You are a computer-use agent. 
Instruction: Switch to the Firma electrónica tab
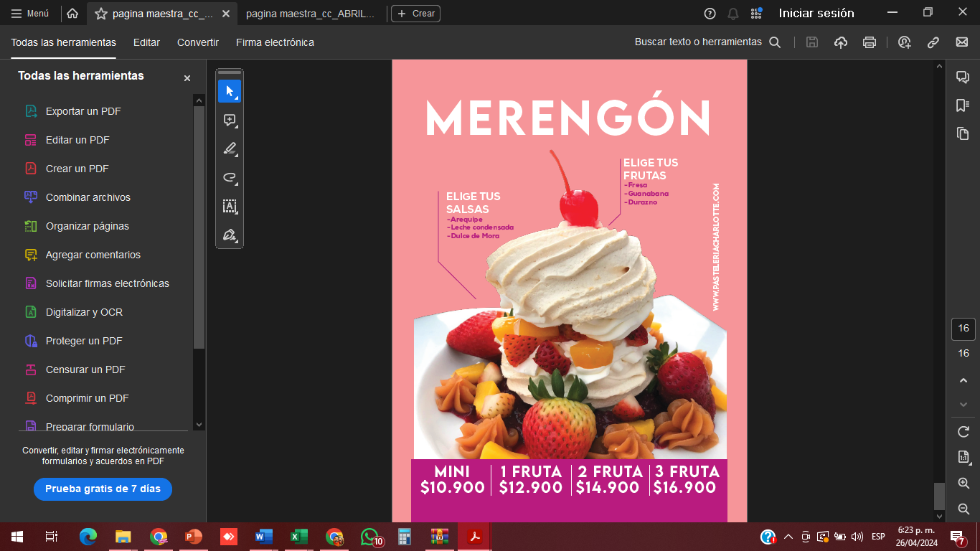click(x=275, y=42)
